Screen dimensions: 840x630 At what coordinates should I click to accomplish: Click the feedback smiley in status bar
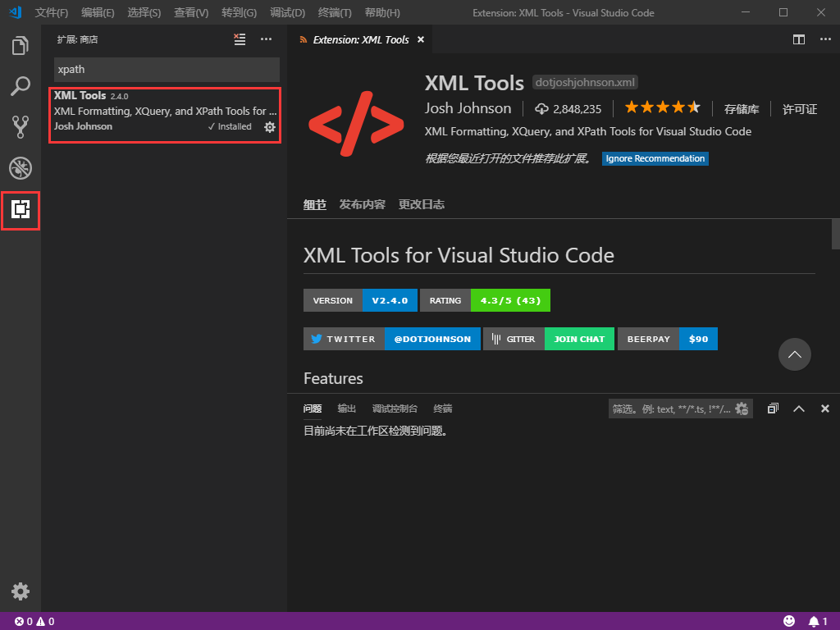pos(789,622)
